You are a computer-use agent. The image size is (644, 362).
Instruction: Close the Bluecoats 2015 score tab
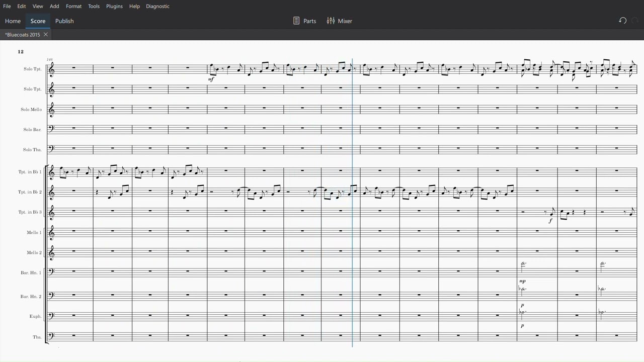45,35
